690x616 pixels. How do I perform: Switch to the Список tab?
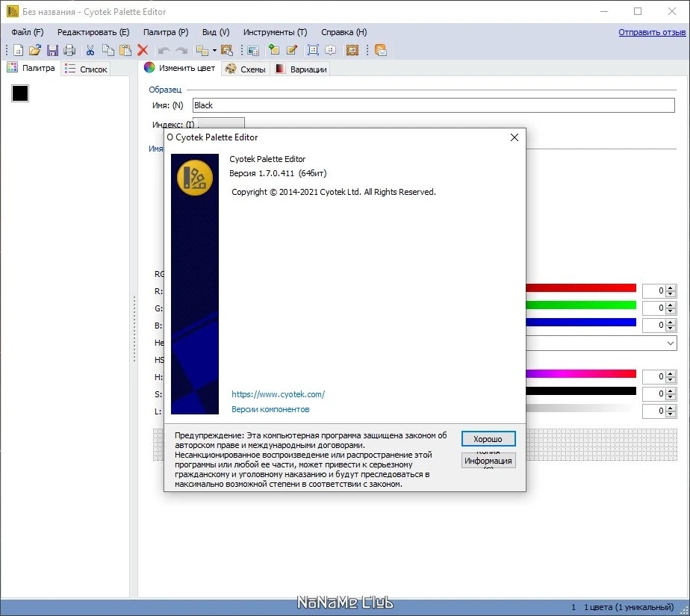pyautogui.click(x=86, y=69)
